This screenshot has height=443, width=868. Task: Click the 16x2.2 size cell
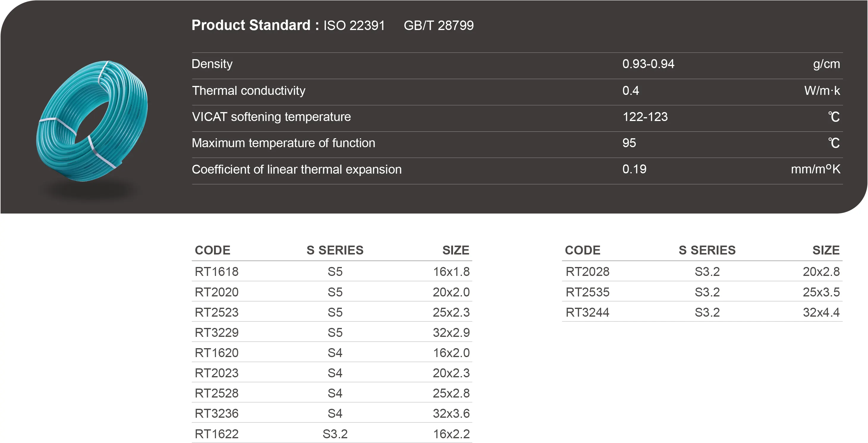point(451,434)
